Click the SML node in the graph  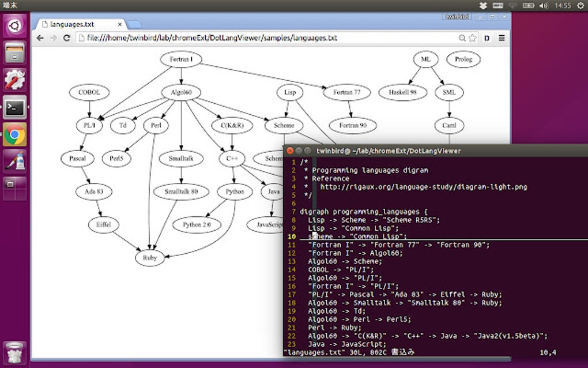click(449, 92)
